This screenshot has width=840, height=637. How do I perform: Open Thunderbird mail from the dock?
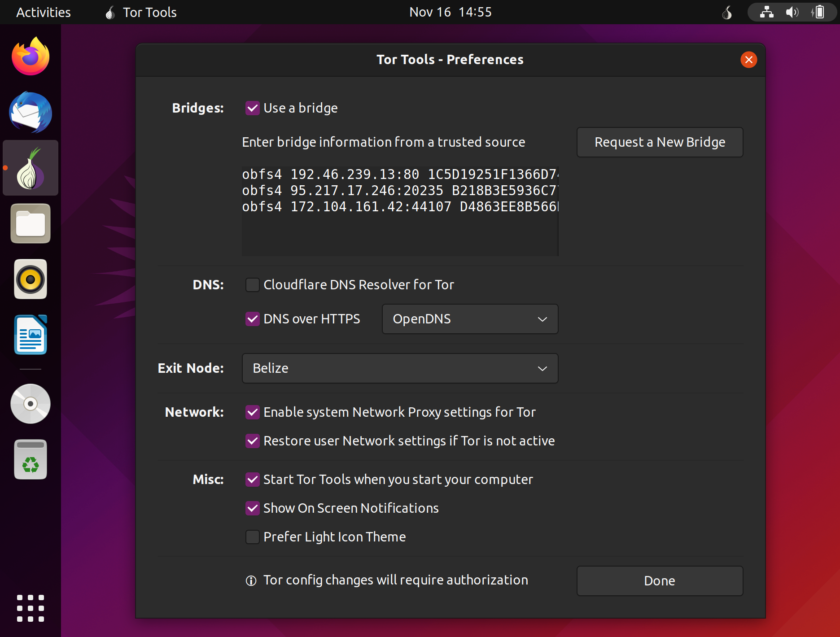[x=31, y=113]
